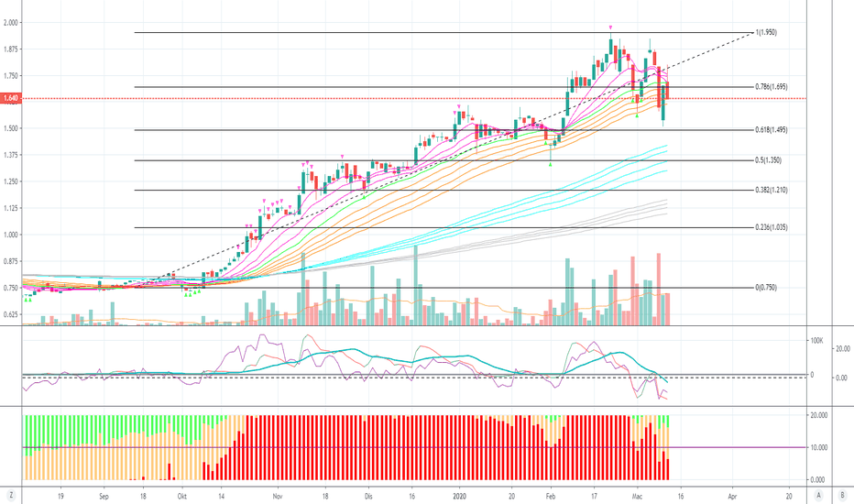Click the Z button beside the time axis
The image size is (854, 504).
(x=10, y=495)
